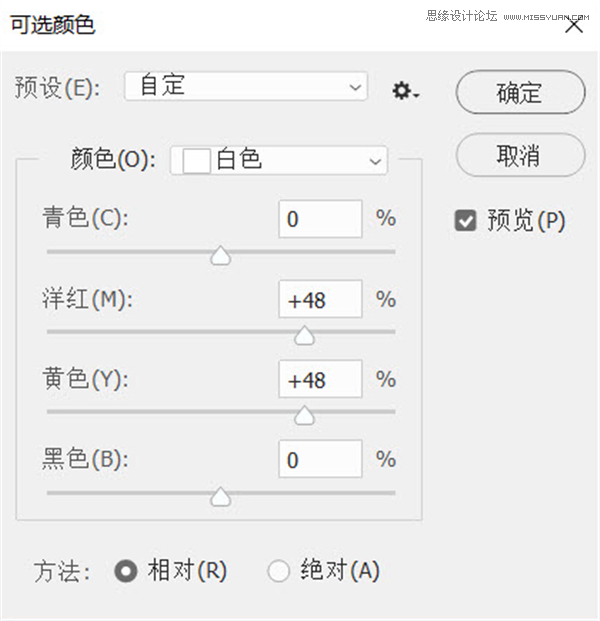The image size is (600, 621).
Task: Click the 黑色(B) slider handle
Action: tap(221, 497)
